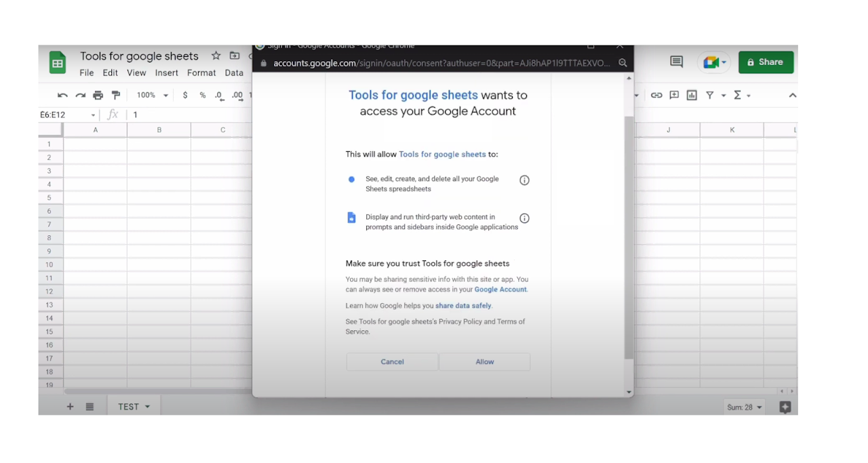
Task: Select row 13 header
Action: [x=50, y=305]
